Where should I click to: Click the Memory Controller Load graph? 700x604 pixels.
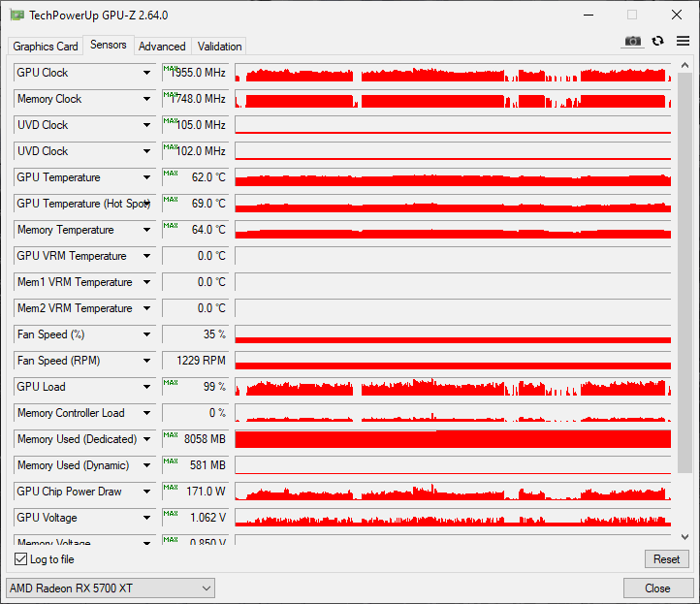coord(453,412)
